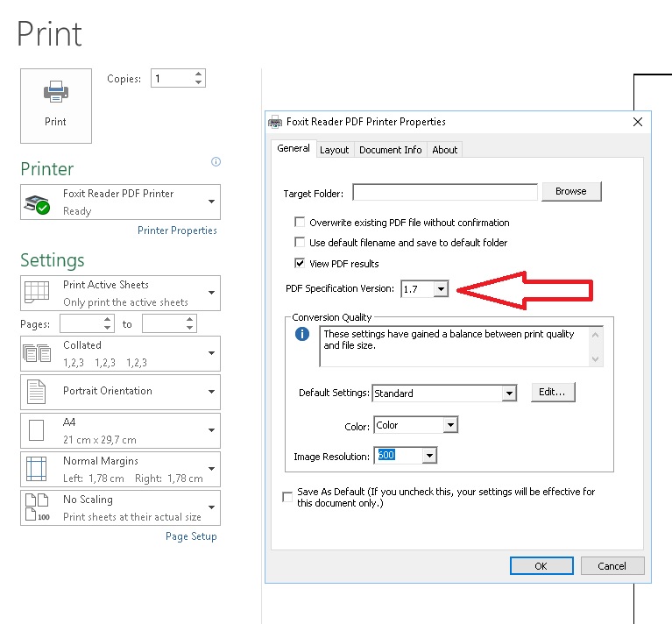Screen dimensions: 672x624
Task: Switch to the About tab
Action: (x=445, y=150)
